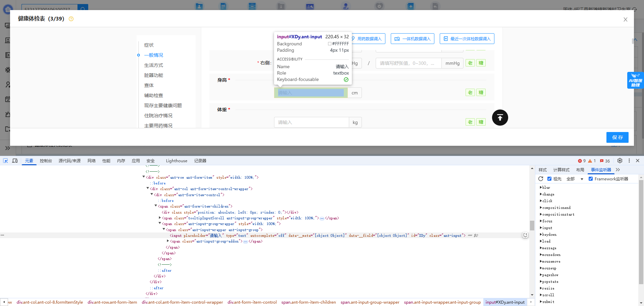
Task: Click the blue 保存 button
Action: coord(617,137)
